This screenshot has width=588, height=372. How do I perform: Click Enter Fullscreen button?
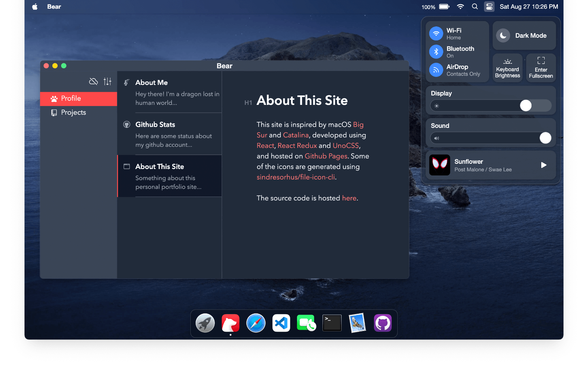click(x=541, y=68)
